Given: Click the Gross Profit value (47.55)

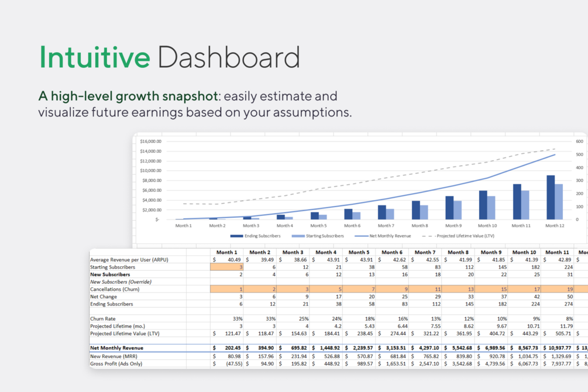Looking at the screenshot, I should coord(234,363).
